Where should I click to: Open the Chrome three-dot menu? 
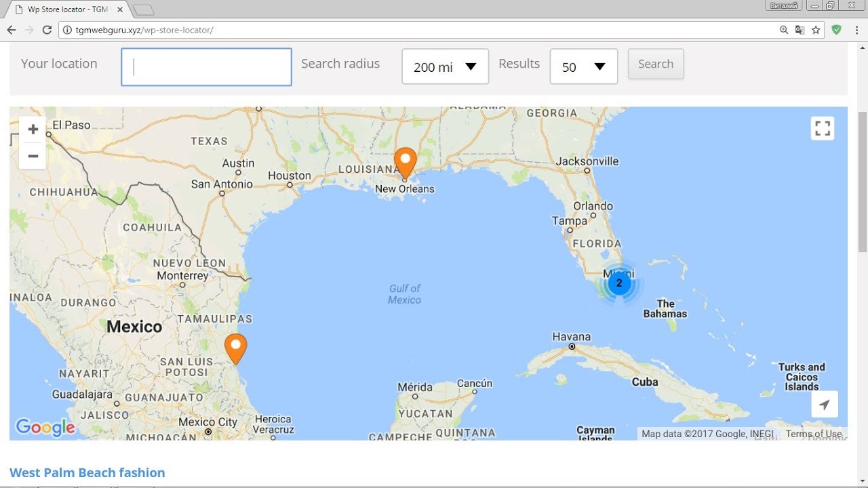click(x=856, y=30)
